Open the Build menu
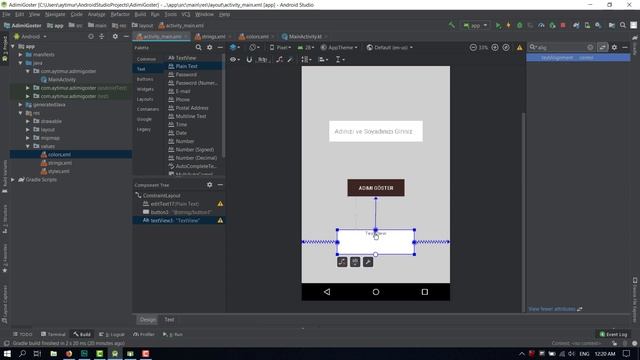640x360 pixels. pos(140,14)
